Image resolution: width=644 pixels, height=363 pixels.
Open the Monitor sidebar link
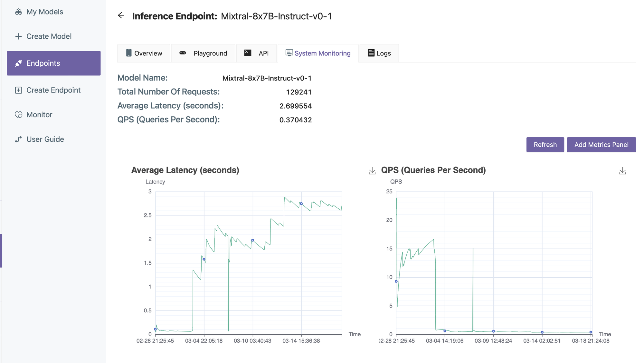click(39, 115)
